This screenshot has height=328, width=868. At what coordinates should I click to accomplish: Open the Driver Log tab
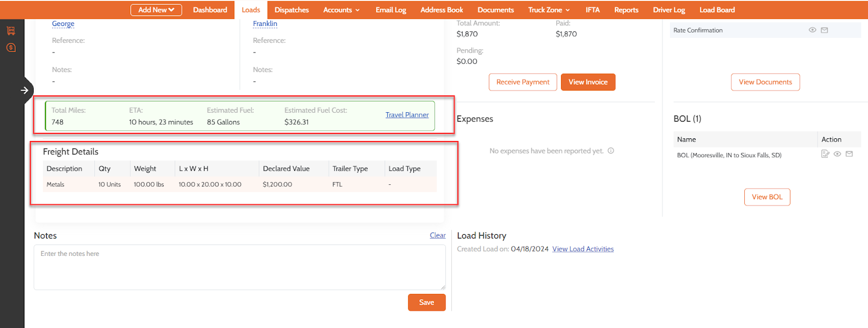pyautogui.click(x=669, y=10)
